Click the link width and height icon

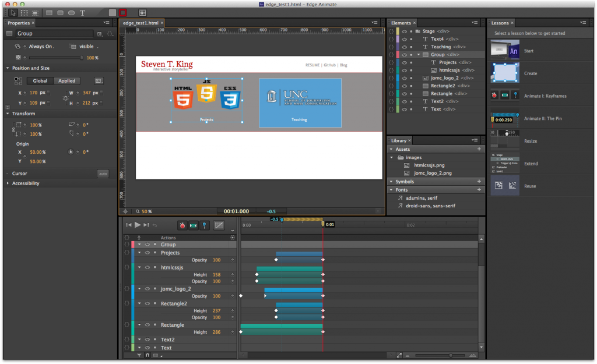pyautogui.click(x=65, y=98)
